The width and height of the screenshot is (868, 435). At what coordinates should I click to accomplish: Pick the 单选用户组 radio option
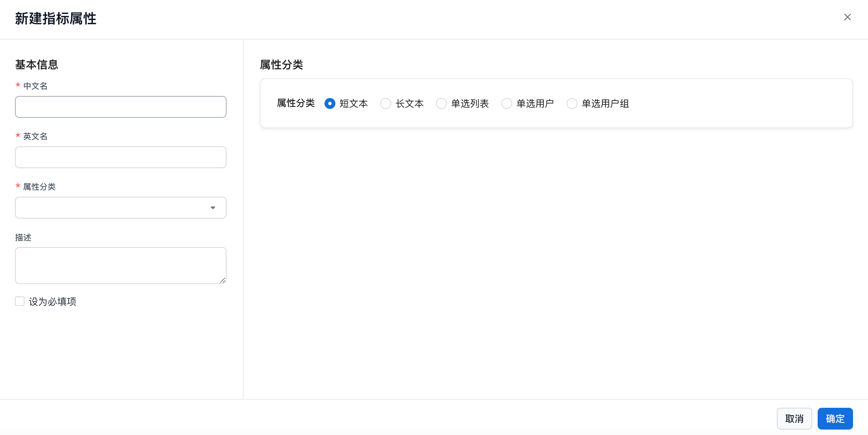pos(572,103)
